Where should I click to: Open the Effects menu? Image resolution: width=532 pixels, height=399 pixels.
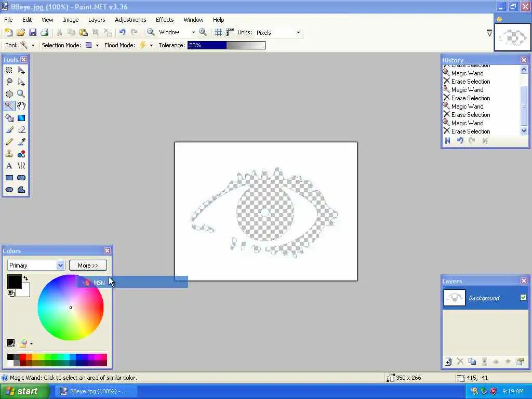tap(165, 20)
